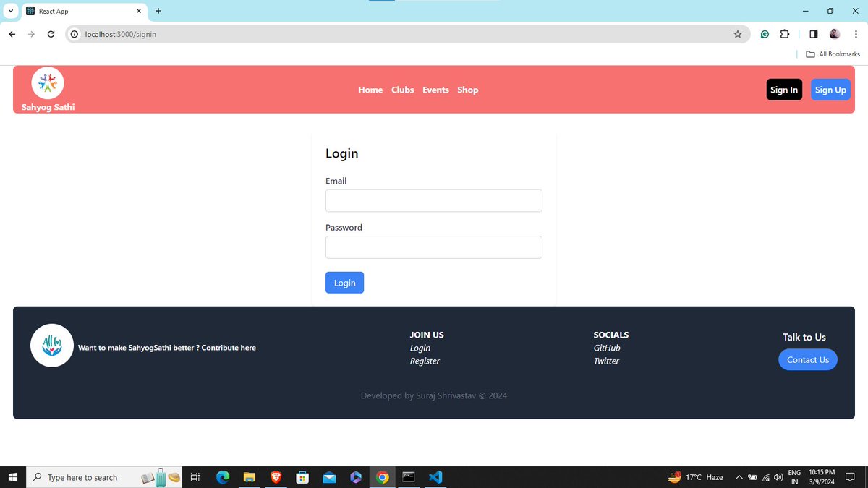Open the Mail app from taskbar
The height and width of the screenshot is (488, 868).
[329, 477]
